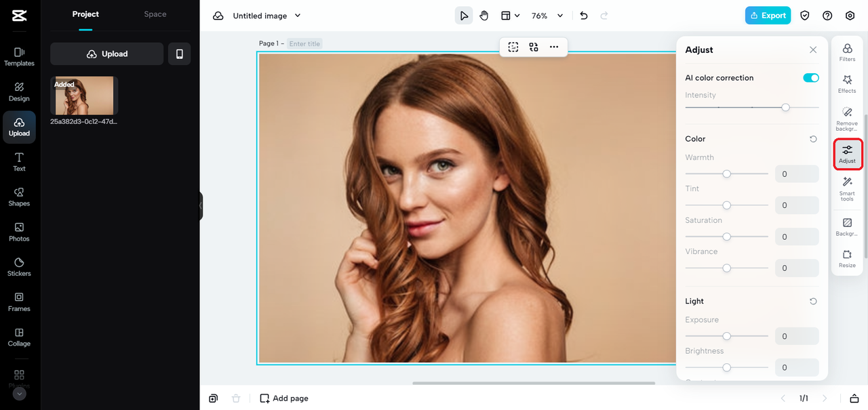Click the upload-from-phone icon
Screen dimensions: 868x410
point(179,54)
